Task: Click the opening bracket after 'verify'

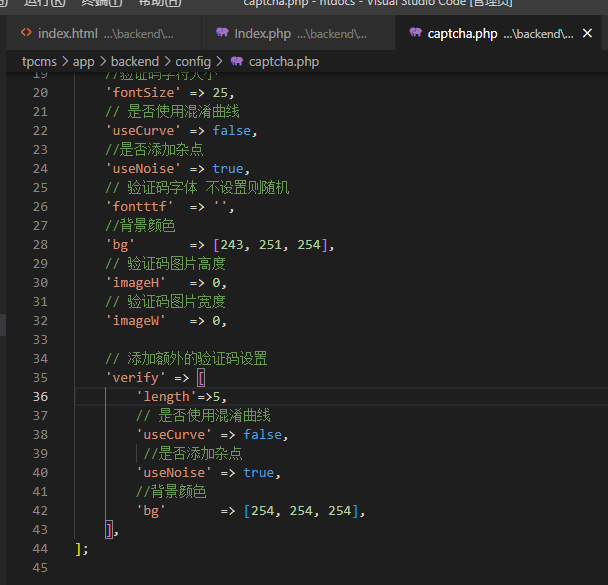Action: (x=201, y=378)
